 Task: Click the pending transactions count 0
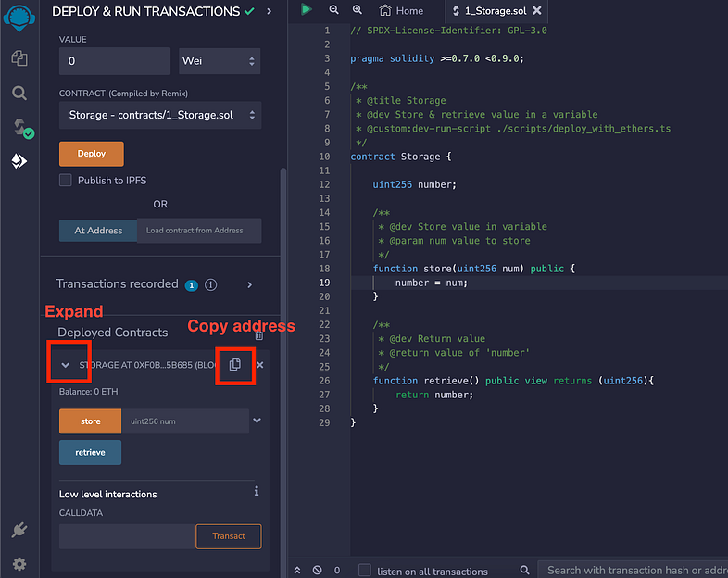[337, 570]
